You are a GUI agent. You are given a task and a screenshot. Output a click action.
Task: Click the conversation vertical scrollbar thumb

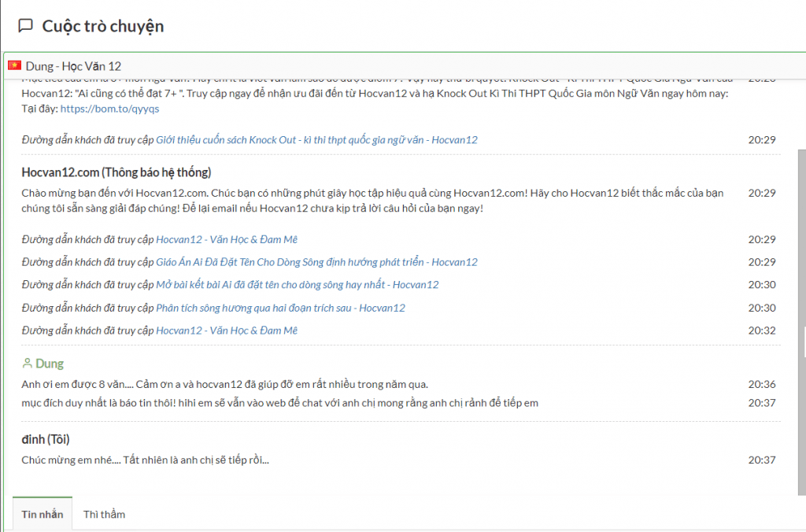(801, 323)
